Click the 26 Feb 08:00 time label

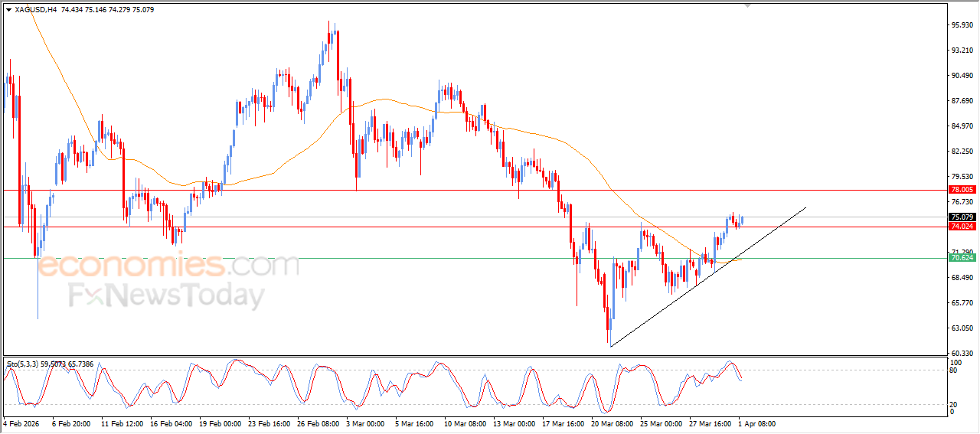pos(319,423)
